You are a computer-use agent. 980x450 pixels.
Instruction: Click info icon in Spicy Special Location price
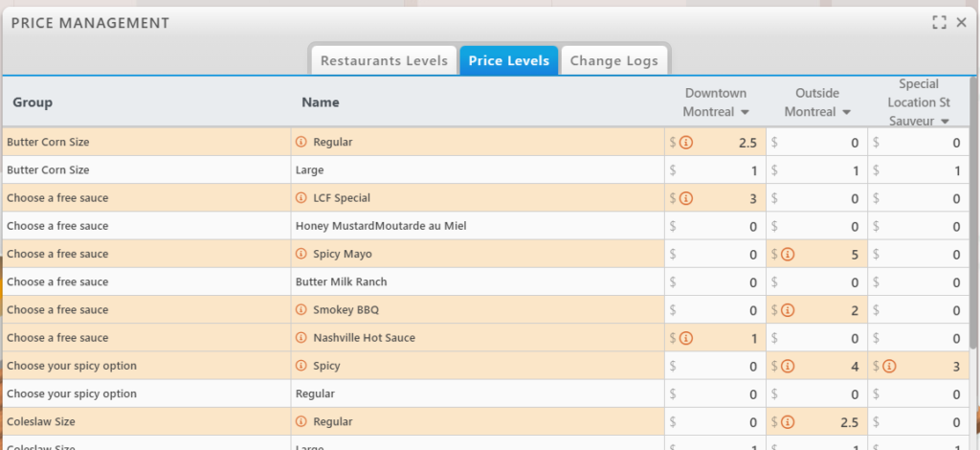coord(890,366)
